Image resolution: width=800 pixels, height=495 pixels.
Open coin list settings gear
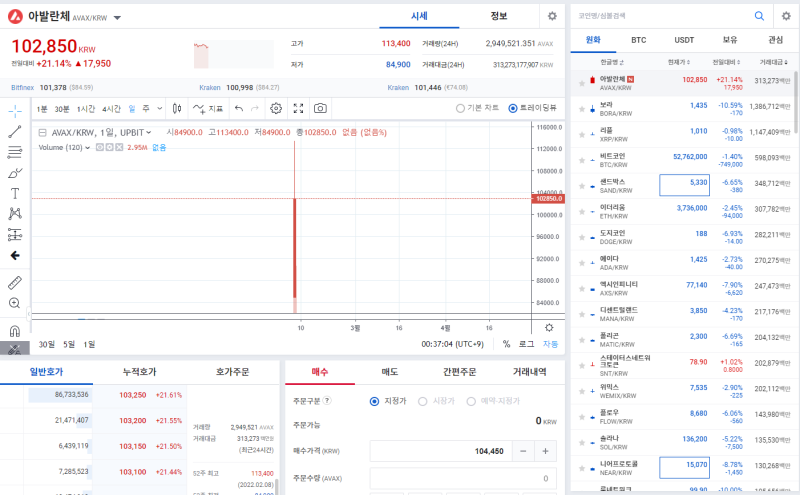click(x=786, y=16)
